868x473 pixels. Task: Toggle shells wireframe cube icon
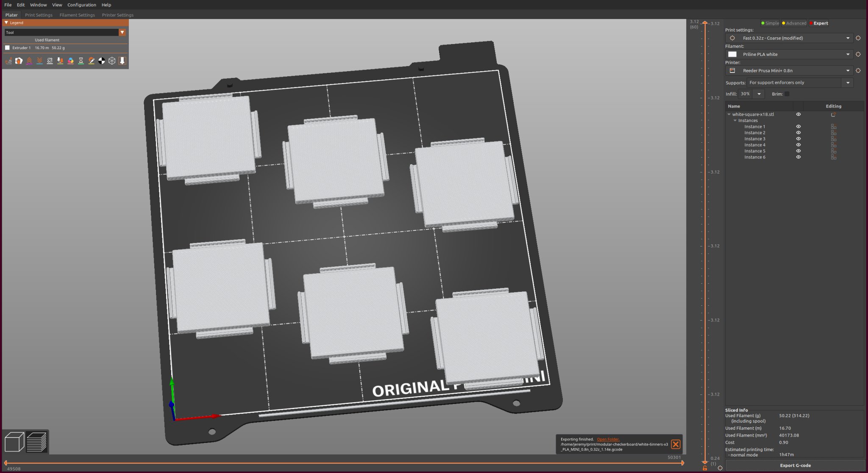click(112, 61)
